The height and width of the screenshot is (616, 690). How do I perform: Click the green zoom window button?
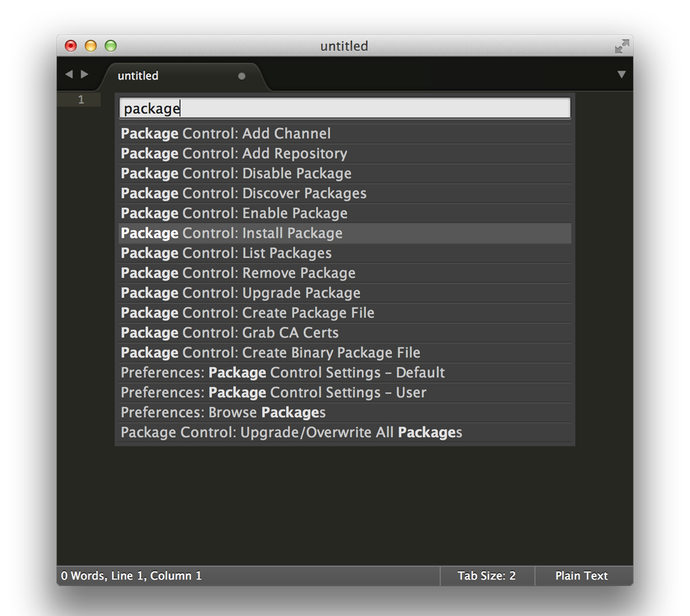click(x=110, y=45)
